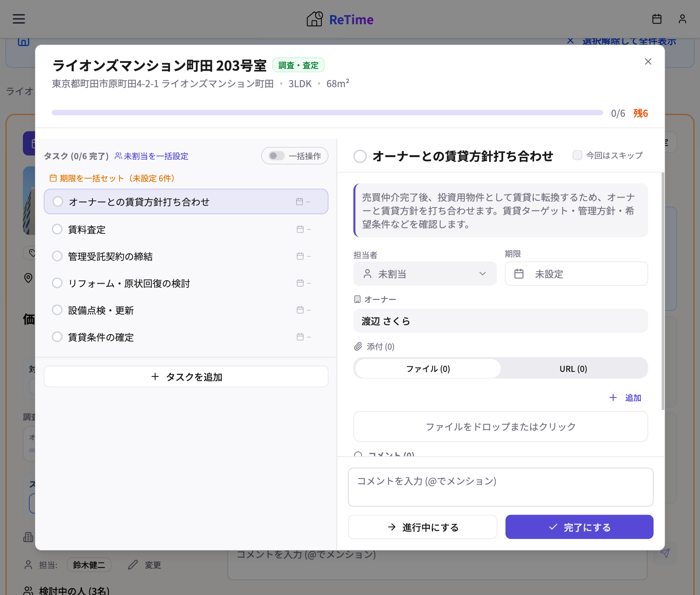The image size is (700, 595).
Task: Click the map pin icon in background
Action: (28, 278)
